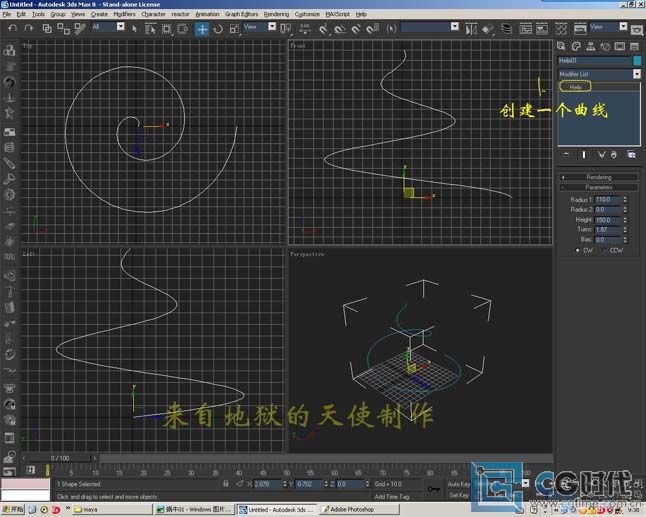The height and width of the screenshot is (517, 646).
Task: Switch to the Create command panel
Action: click(x=561, y=46)
